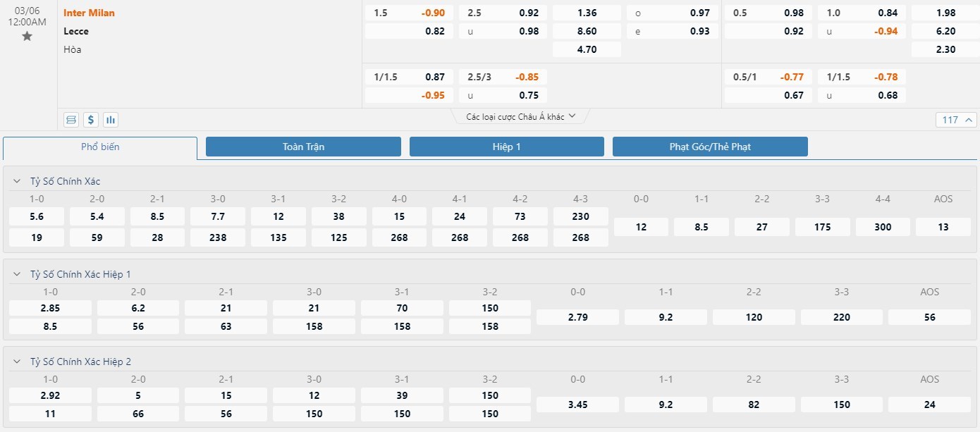Select first-half 0-0 score odds 2.79

(x=577, y=317)
